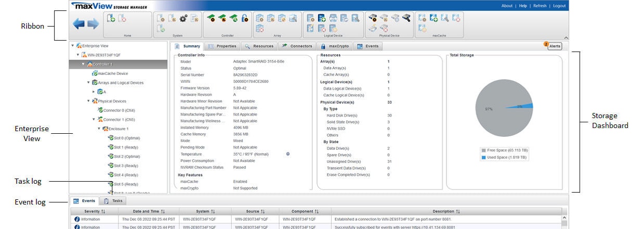Select Connector 0 (CN4) in the tree
Screen dimensions: 644x229
pyautogui.click(x=115, y=110)
